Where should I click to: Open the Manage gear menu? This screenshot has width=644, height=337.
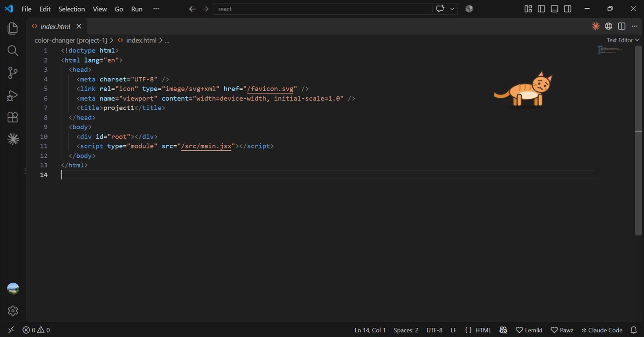[13, 311]
